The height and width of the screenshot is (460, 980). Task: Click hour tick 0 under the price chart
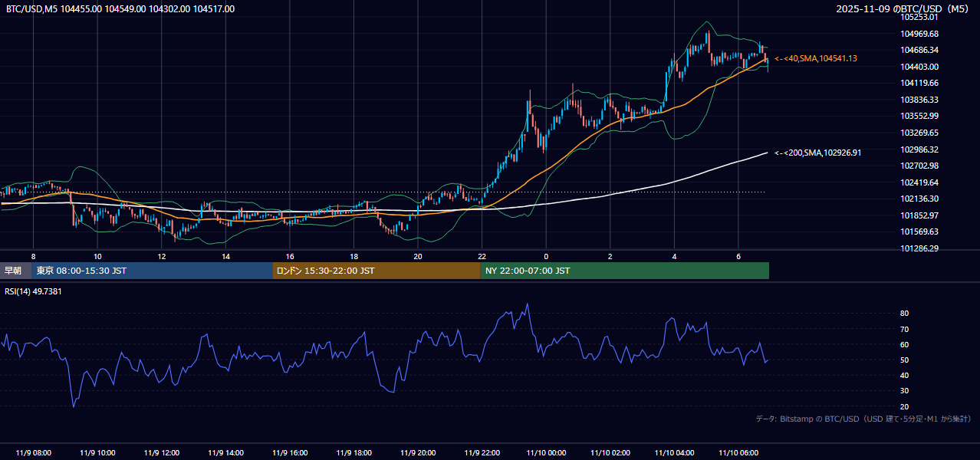coord(546,256)
